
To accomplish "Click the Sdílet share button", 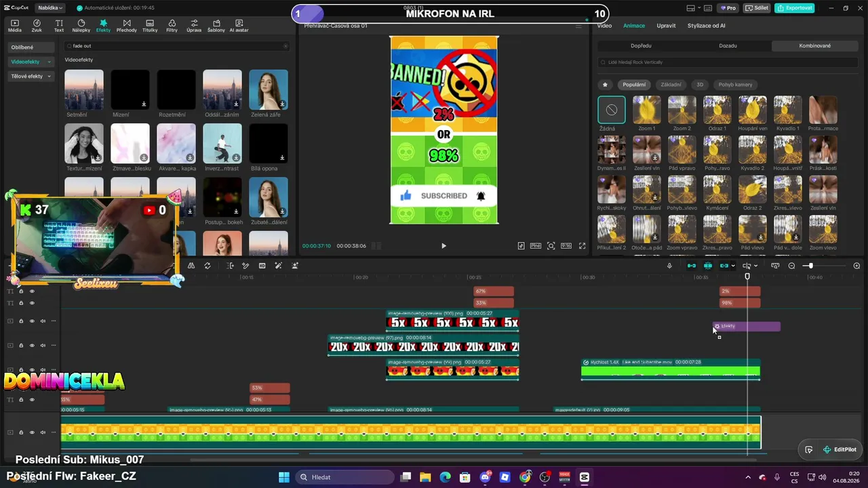I will coord(757,8).
